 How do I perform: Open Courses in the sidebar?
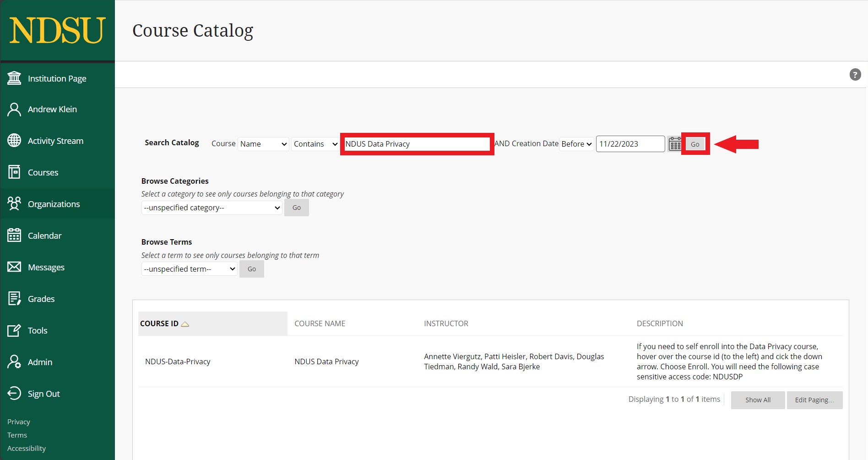point(43,173)
